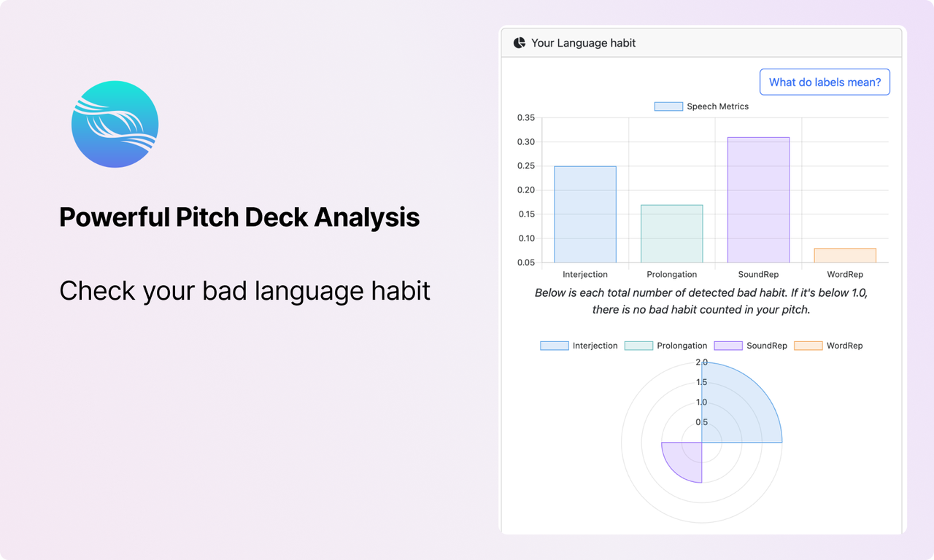Click the Your Language habit header title
This screenshot has width=934, height=560.
click(x=583, y=43)
